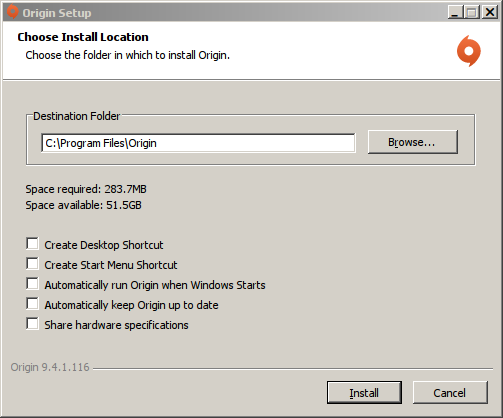Start installation with the Install button
The width and height of the screenshot is (503, 418).
(x=364, y=393)
